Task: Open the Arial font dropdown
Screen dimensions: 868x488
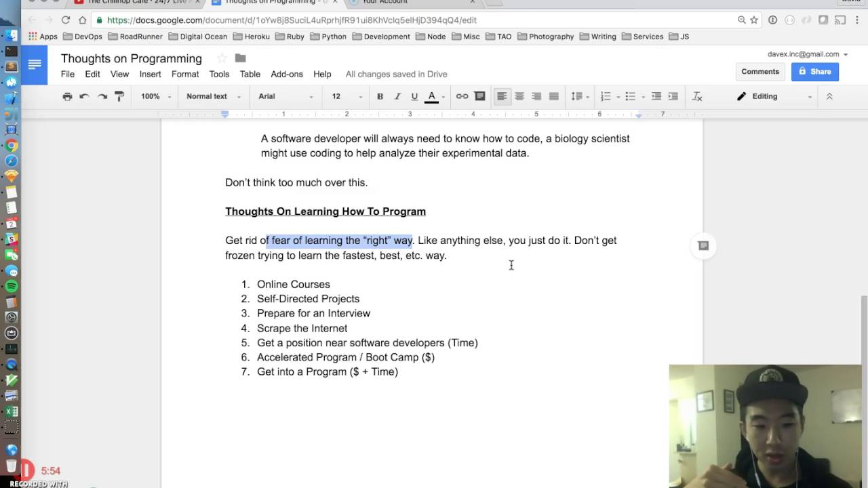Action: pyautogui.click(x=285, y=96)
